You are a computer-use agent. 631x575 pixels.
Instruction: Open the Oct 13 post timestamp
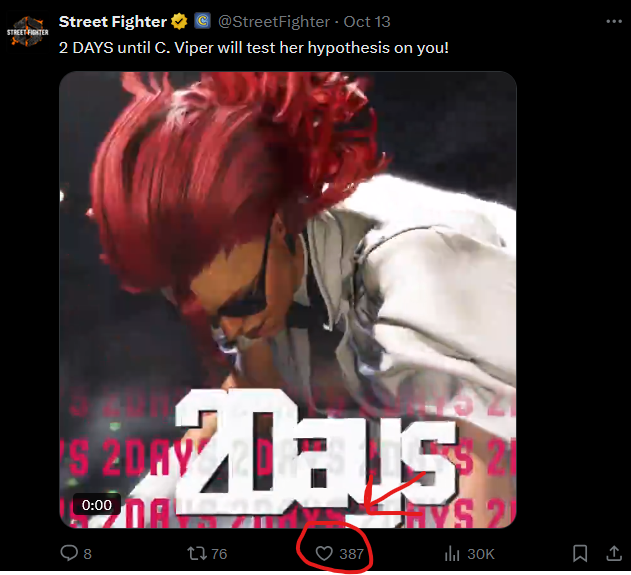pos(367,22)
